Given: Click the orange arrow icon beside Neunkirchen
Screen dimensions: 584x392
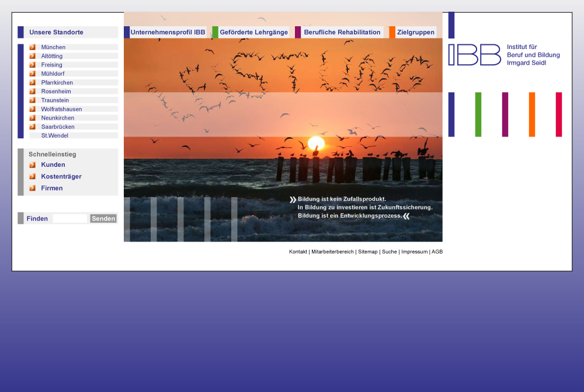Looking at the screenshot, I should pos(32,118).
